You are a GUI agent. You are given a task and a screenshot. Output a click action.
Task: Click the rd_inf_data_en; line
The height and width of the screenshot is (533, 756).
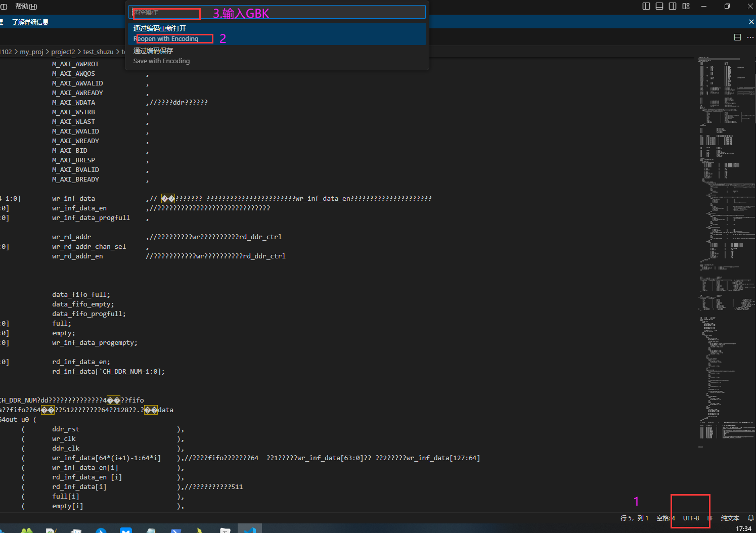81,362
